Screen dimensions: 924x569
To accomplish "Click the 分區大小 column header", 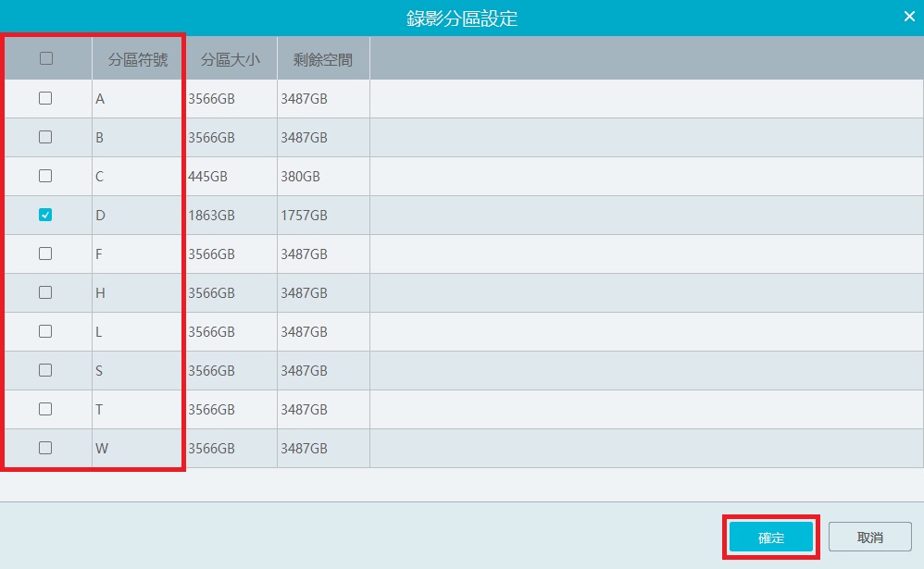I will coord(231,59).
